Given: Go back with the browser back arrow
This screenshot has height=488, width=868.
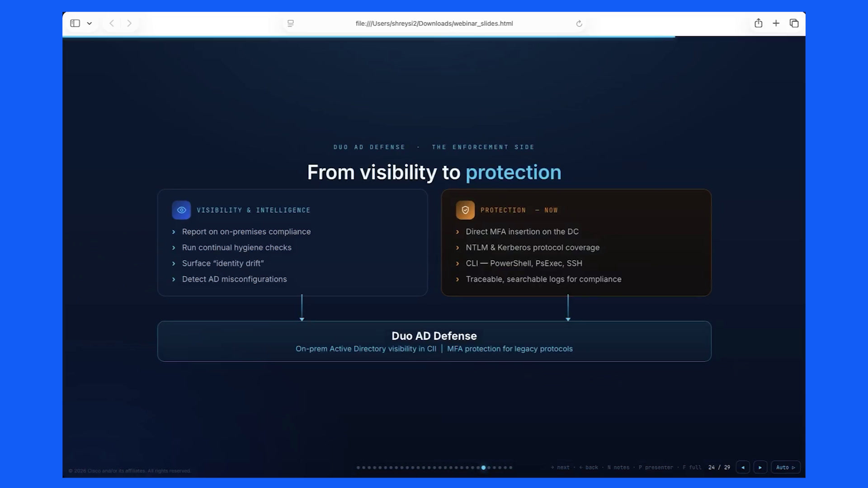Looking at the screenshot, I should (112, 23).
